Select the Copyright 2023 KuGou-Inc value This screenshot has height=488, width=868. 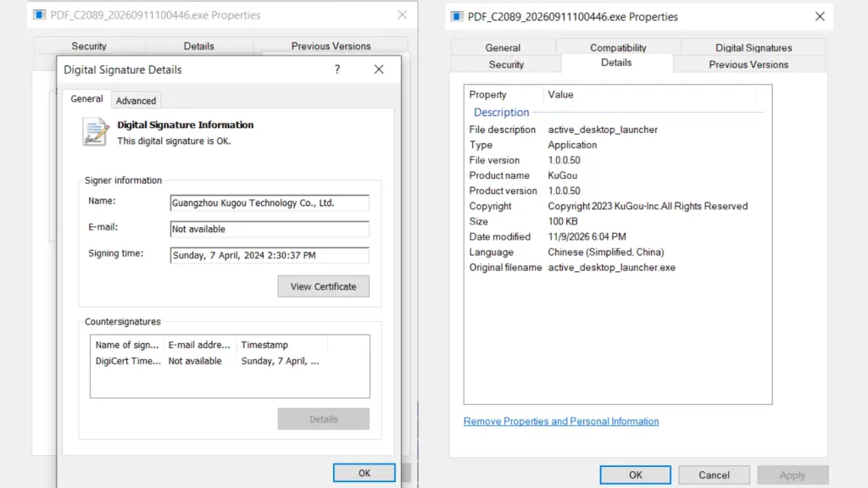[648, 206]
